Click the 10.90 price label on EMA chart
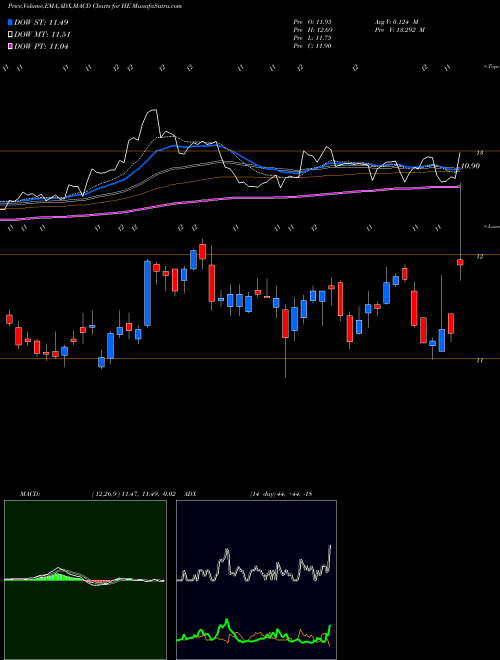 click(471, 166)
